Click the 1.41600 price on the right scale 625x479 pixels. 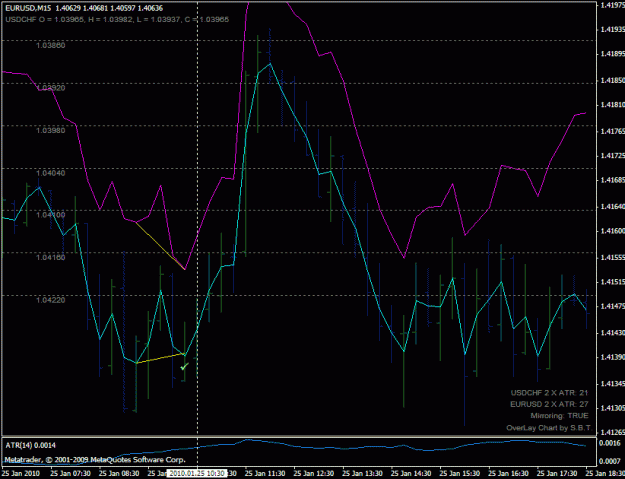tap(612, 231)
